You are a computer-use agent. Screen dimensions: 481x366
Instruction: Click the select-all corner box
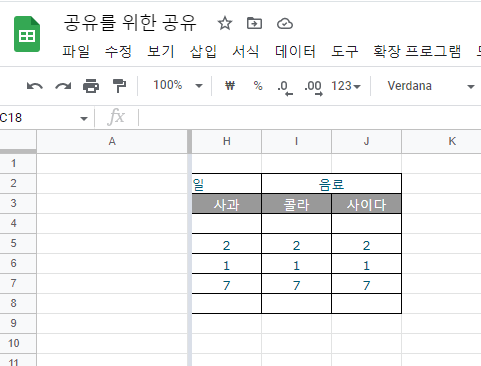(18, 141)
